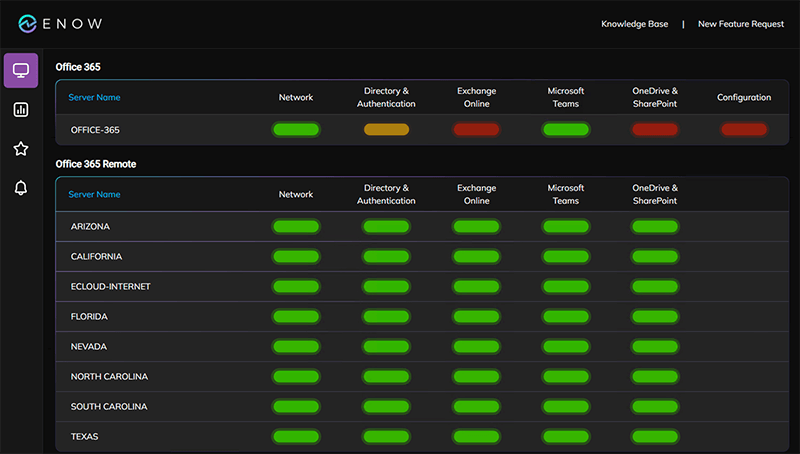The height and width of the screenshot is (454, 800).
Task: Select the ARIZONA server row name
Action: pos(90,226)
